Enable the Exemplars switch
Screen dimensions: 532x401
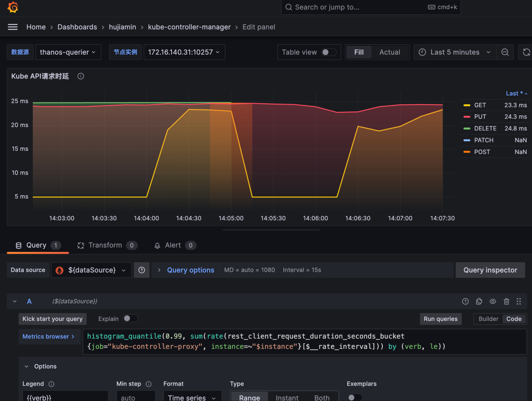[x=354, y=397]
